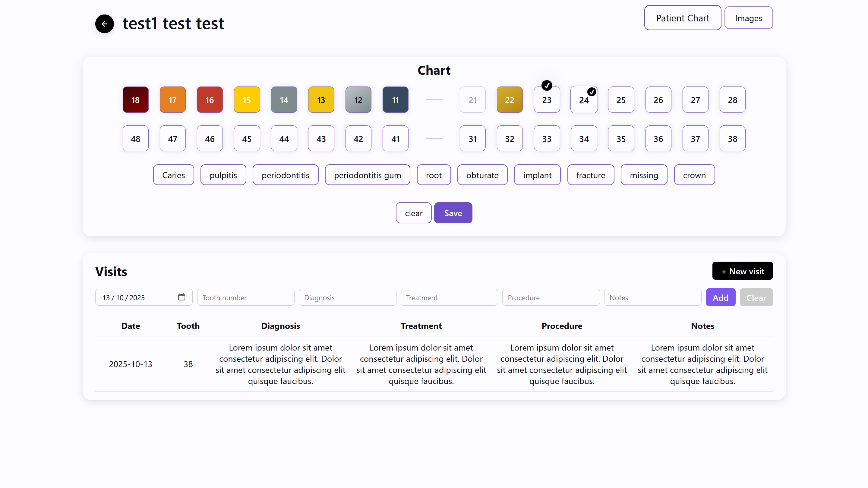Select tooth 38 in chart
The height and width of the screenshot is (488, 868).
[732, 138]
